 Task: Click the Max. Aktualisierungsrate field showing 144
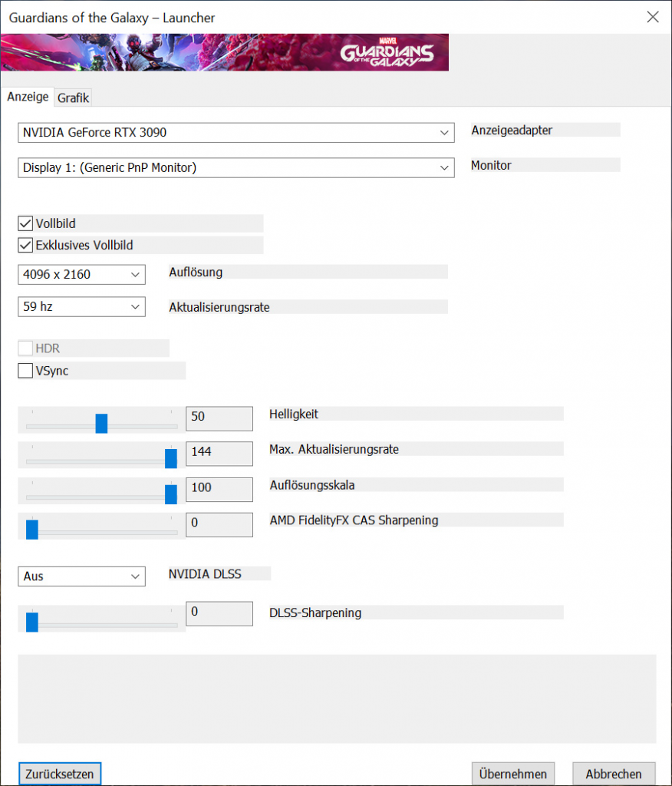point(219,454)
